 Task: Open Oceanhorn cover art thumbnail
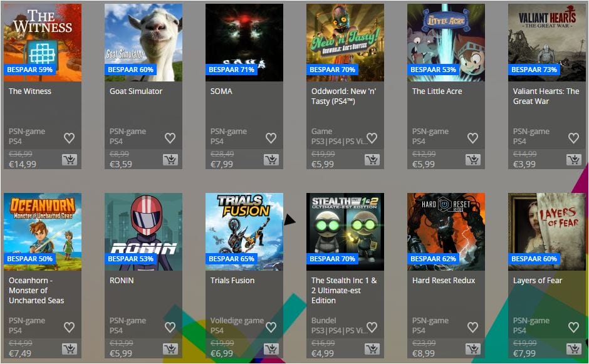[x=43, y=232]
